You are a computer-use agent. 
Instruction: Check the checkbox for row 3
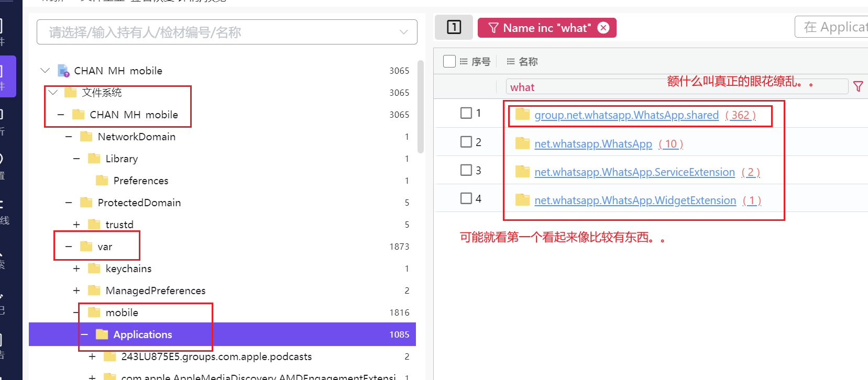pos(466,170)
